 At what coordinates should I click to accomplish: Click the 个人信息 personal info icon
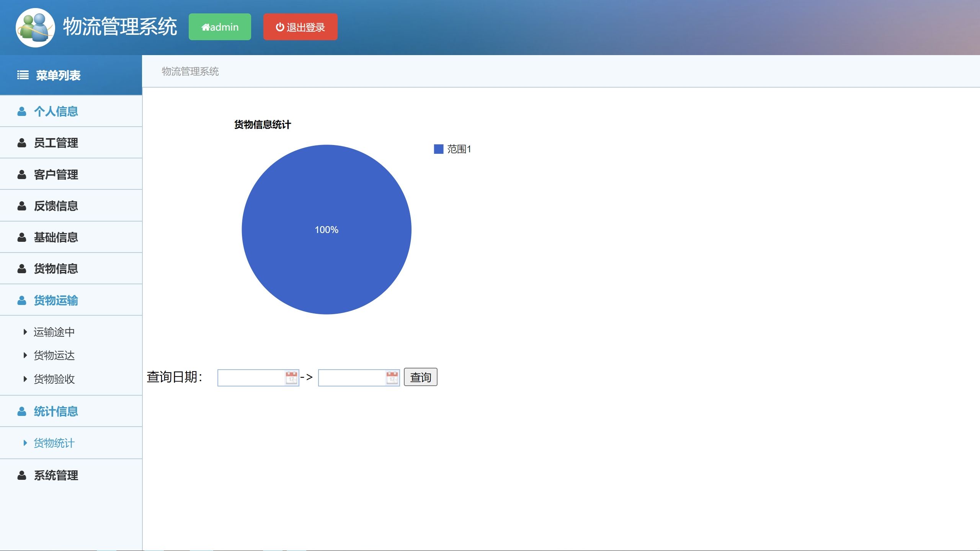(x=21, y=111)
